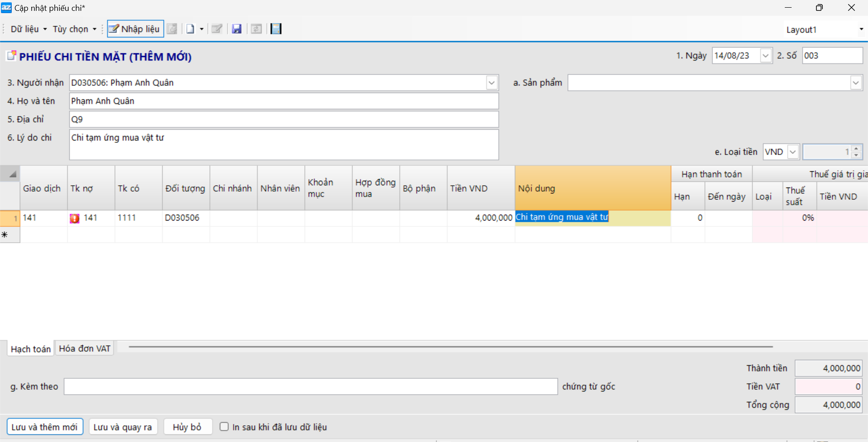Click the Nhập liệu toolbar button
This screenshot has height=442, width=868.
click(x=135, y=29)
